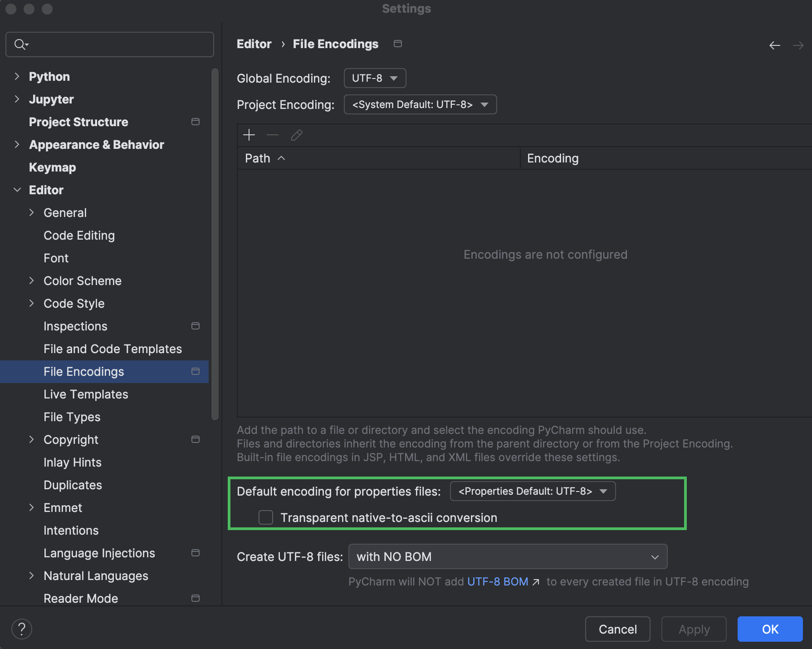Collapse the Editor settings node
Screen dimensions: 812x649
(x=17, y=190)
